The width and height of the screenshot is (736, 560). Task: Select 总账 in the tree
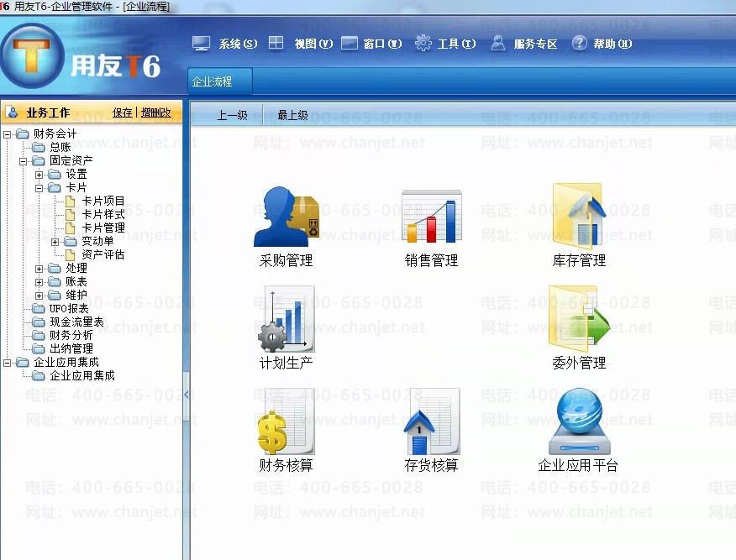click(x=60, y=147)
